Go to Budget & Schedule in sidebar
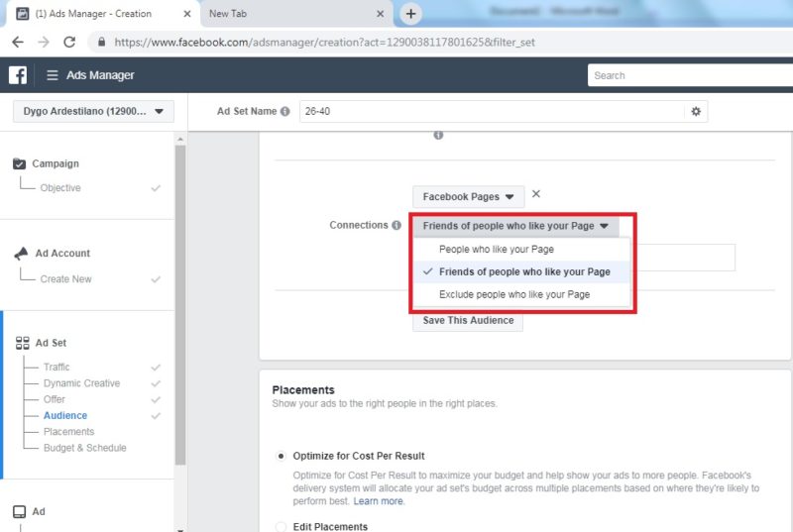Image resolution: width=793 pixels, height=532 pixels. [x=85, y=448]
